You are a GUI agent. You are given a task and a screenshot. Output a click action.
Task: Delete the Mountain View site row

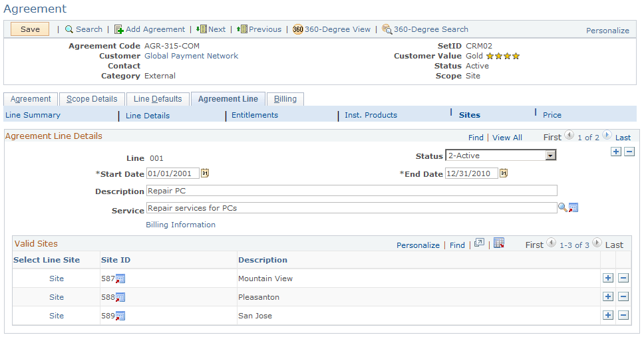point(623,278)
